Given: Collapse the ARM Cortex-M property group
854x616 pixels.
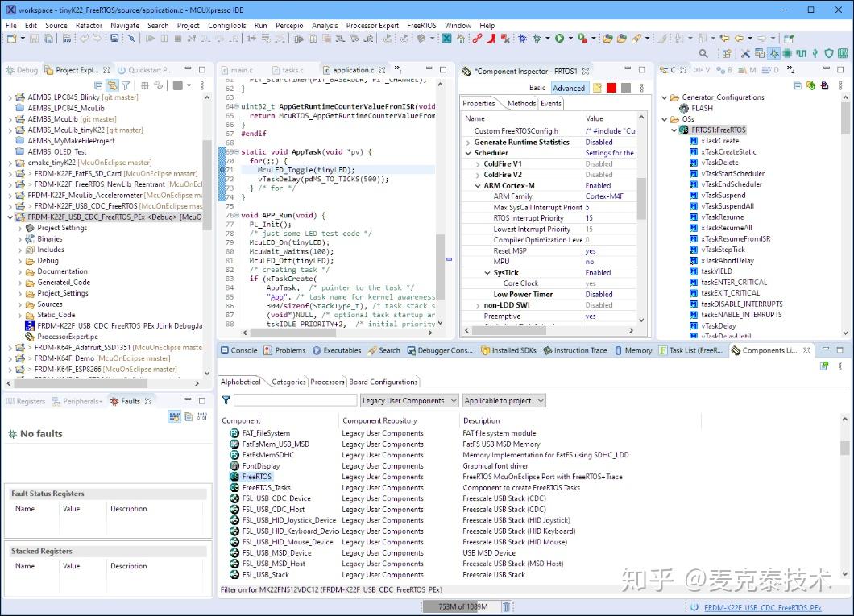Looking at the screenshot, I should click(x=479, y=185).
